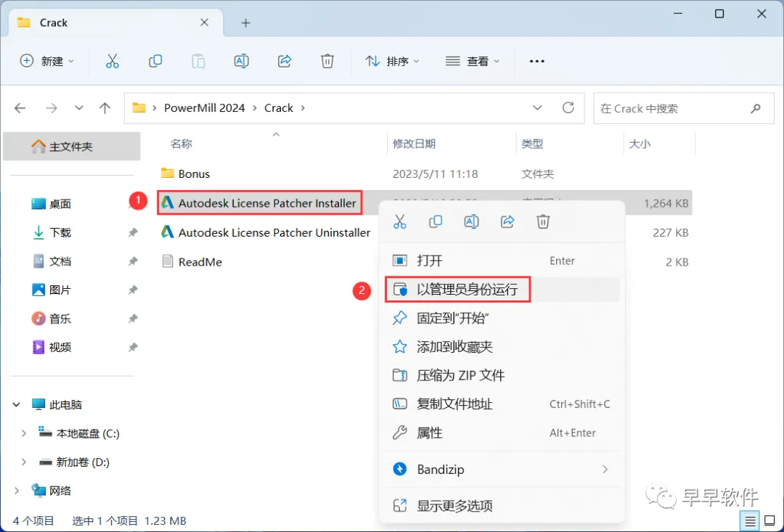The height and width of the screenshot is (532, 784).
Task: Add a new tab with the plus button
Action: [245, 22]
